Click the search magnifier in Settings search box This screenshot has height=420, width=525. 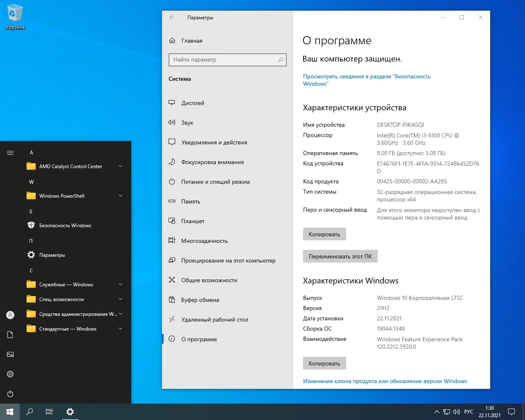281,59
